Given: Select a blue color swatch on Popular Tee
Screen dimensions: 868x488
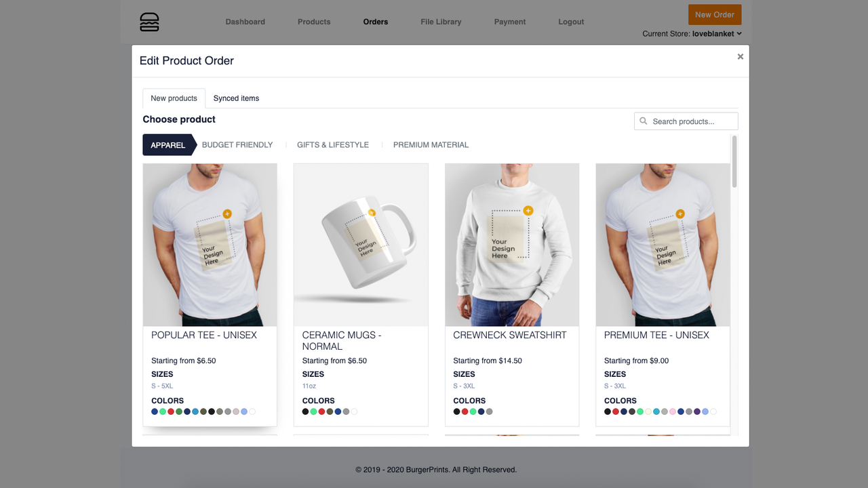Looking at the screenshot, I should [x=155, y=411].
